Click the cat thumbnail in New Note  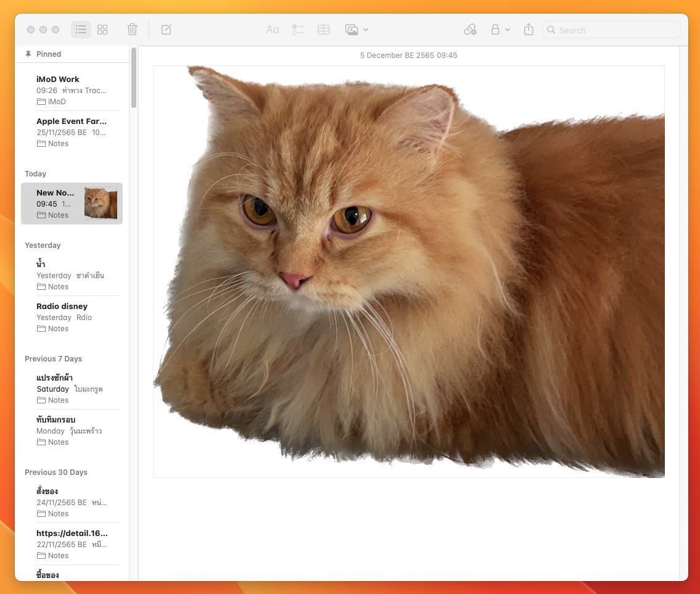(x=101, y=204)
